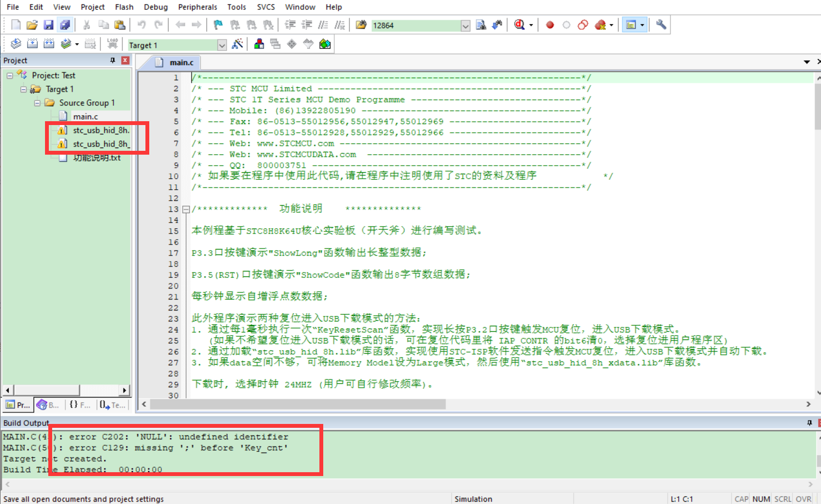Image resolution: width=821 pixels, height=504 pixels.
Task: Build target files icon
Action: pyautogui.click(x=32, y=44)
